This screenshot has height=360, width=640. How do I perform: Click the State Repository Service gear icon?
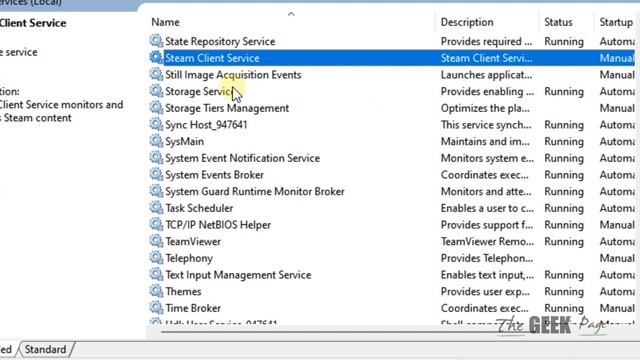click(x=156, y=41)
